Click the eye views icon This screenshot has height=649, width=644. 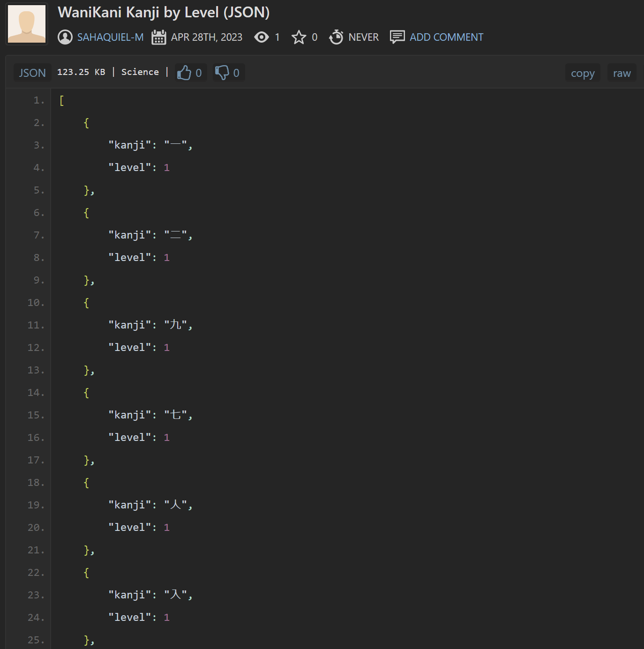click(x=262, y=37)
